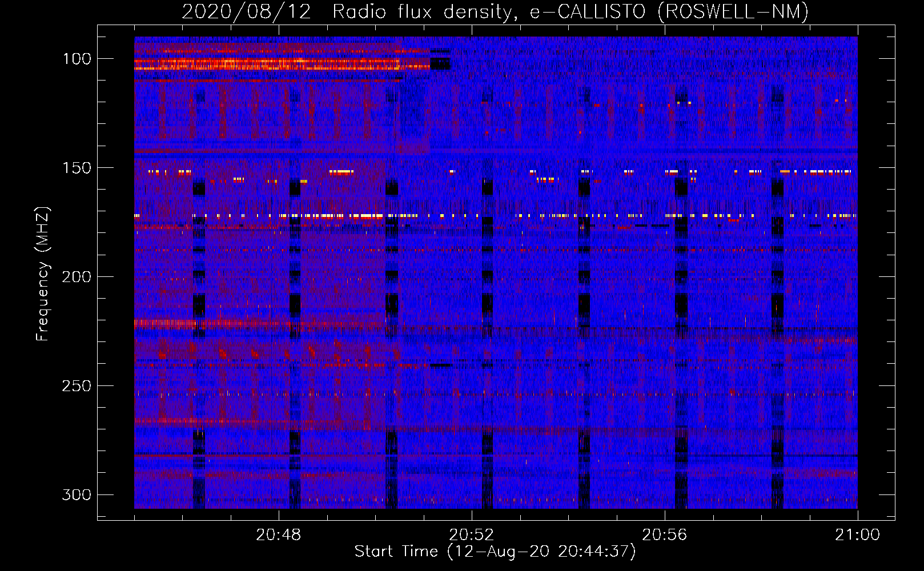Viewport: 924px width, 571px height.
Task: Click the 20:52 time tick label
Action: click(472, 535)
